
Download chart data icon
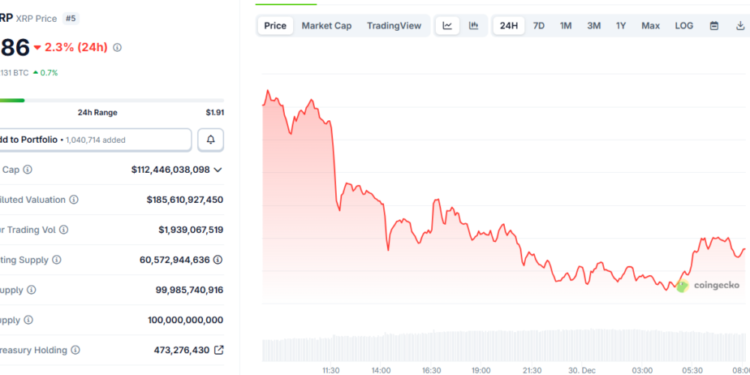pyautogui.click(x=740, y=26)
